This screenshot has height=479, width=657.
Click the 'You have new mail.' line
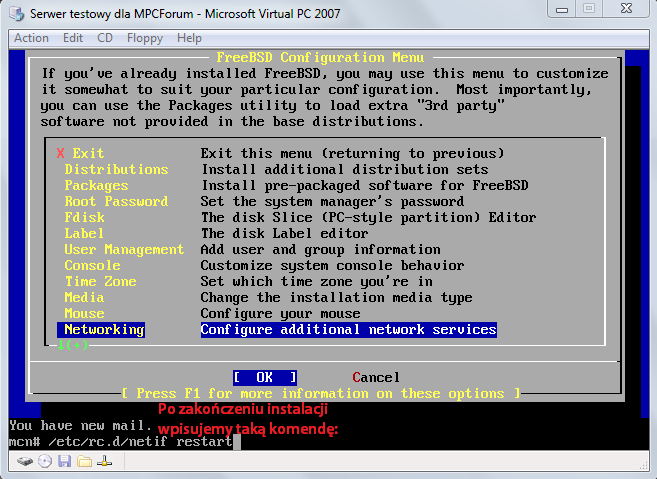click(x=80, y=426)
